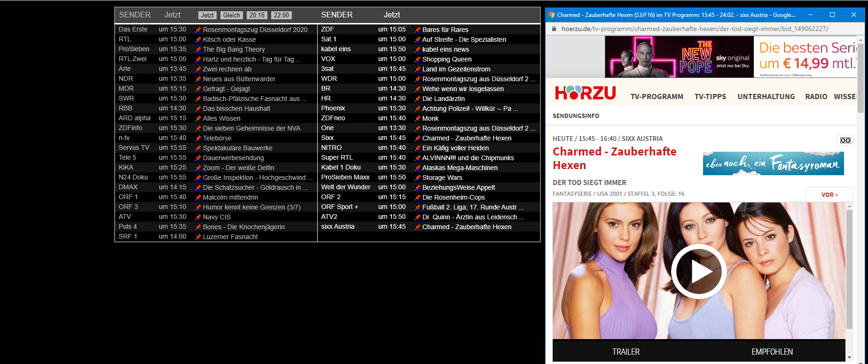Open the RADIO menu on Hörzu
The height and width of the screenshot is (364, 868).
816,96
